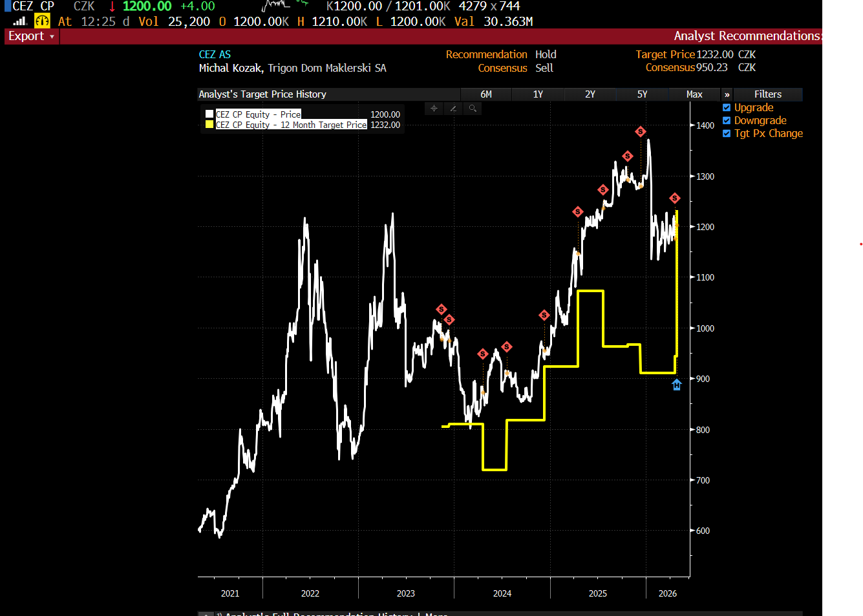Image resolution: width=863 pixels, height=616 pixels.
Task: Show the Max range tab
Action: pyautogui.click(x=694, y=94)
